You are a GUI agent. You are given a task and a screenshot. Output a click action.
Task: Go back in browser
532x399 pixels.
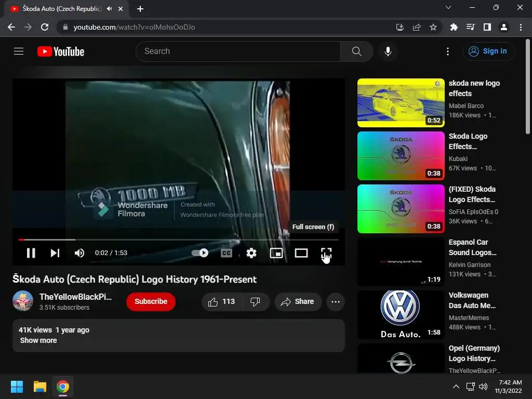coord(11,27)
